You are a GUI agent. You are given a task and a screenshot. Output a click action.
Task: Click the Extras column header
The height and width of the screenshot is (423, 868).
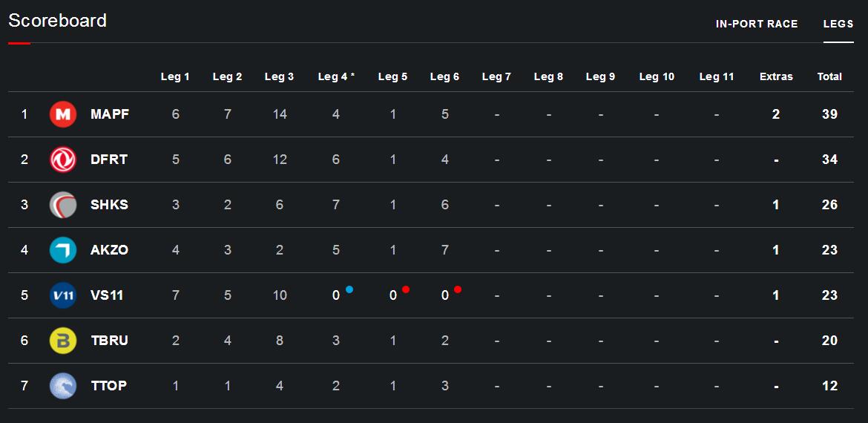pyautogui.click(x=776, y=76)
